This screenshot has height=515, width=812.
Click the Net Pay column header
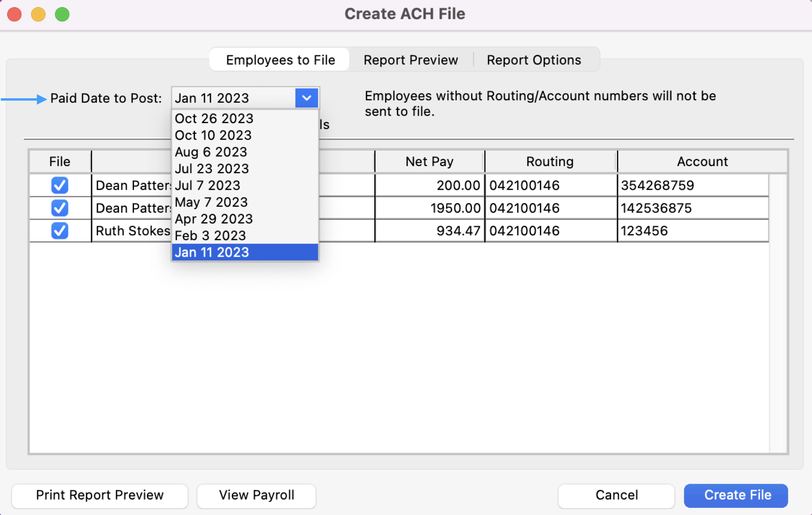pos(429,162)
